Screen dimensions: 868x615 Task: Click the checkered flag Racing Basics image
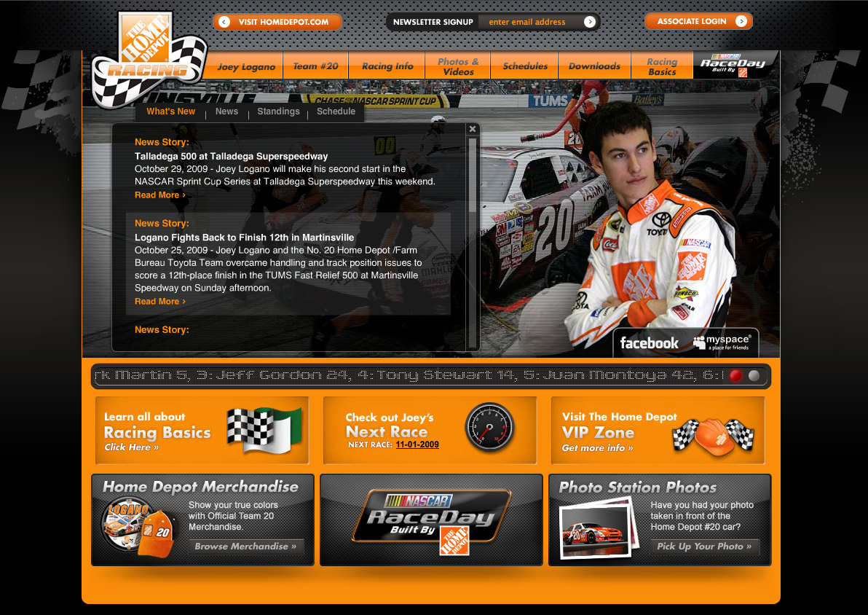[264, 430]
